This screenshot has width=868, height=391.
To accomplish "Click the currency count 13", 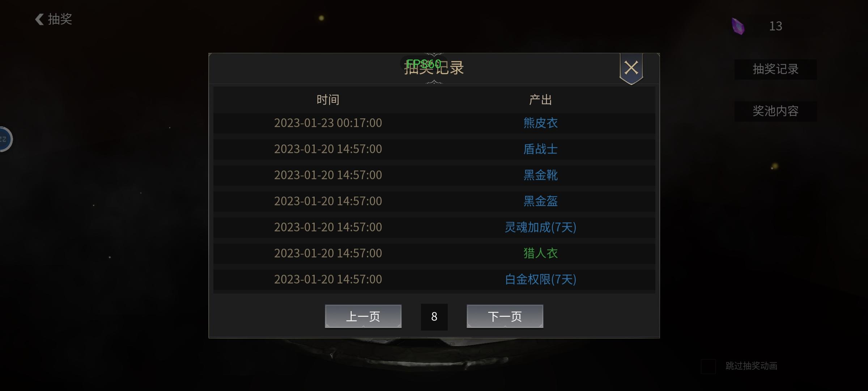I will click(775, 26).
